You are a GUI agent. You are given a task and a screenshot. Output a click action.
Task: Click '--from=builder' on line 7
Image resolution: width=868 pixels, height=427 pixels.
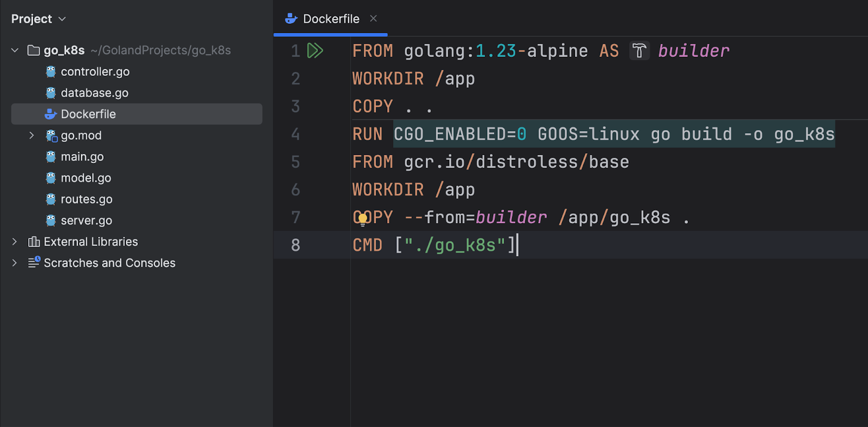point(475,217)
